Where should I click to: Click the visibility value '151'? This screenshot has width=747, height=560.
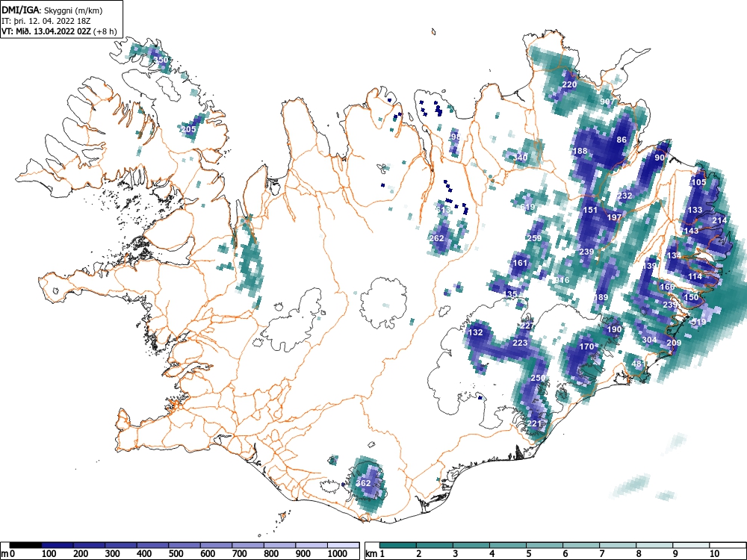point(590,210)
